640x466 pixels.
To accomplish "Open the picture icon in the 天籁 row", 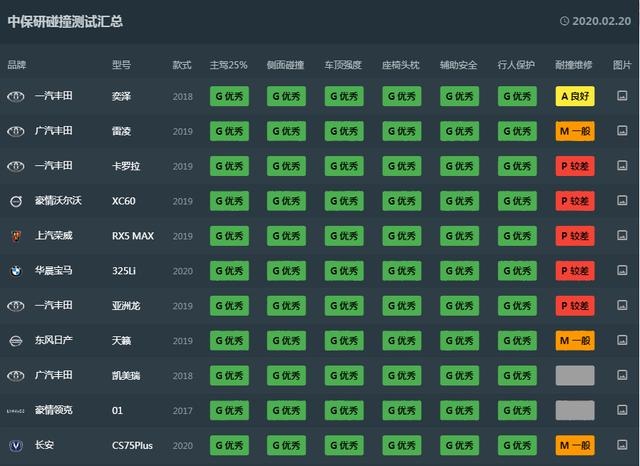I will pyautogui.click(x=622, y=340).
